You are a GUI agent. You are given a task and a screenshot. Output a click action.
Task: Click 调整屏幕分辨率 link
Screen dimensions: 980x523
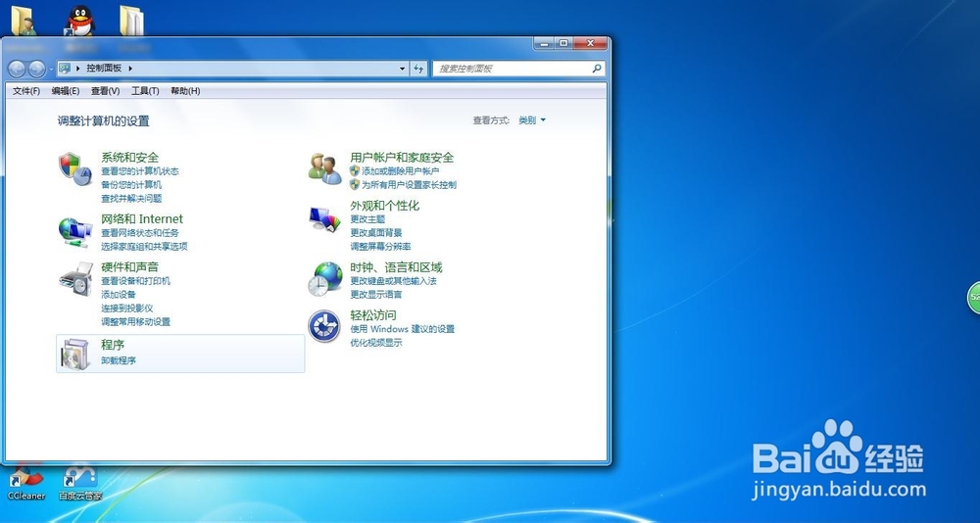(380, 247)
